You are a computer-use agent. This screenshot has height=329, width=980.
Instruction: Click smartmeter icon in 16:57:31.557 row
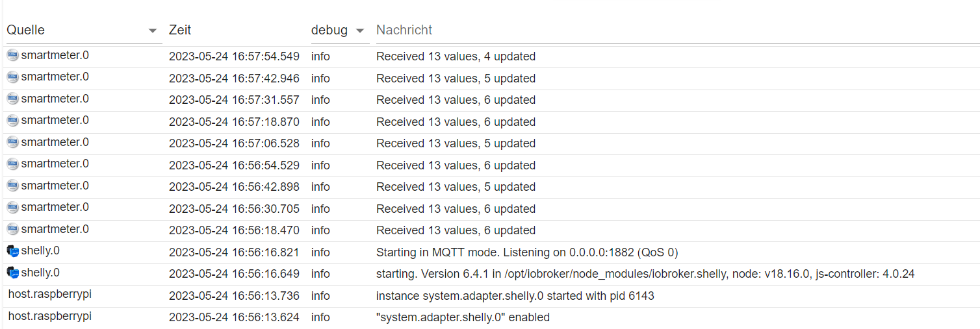point(12,99)
